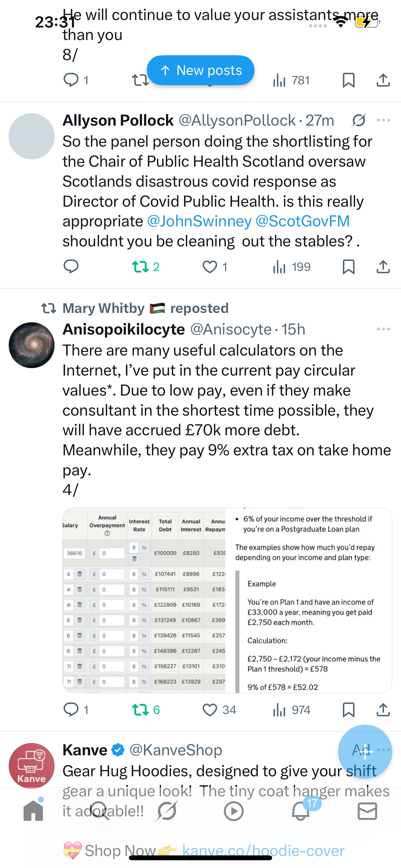Open the @ScotGovFM mention link
The image size is (401, 868).
(303, 222)
